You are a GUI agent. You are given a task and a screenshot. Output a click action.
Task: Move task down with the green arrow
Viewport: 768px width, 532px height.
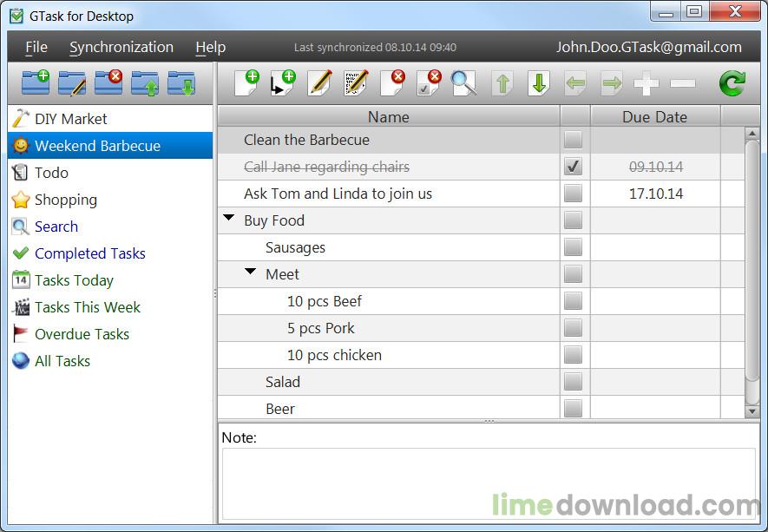click(539, 83)
